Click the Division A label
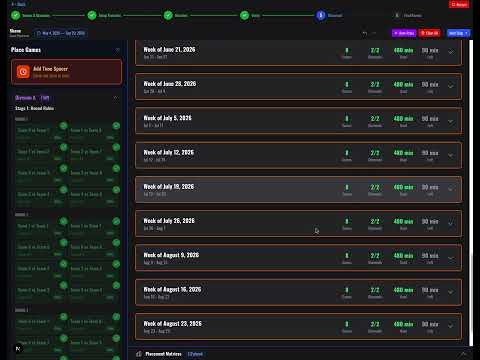 25,98
